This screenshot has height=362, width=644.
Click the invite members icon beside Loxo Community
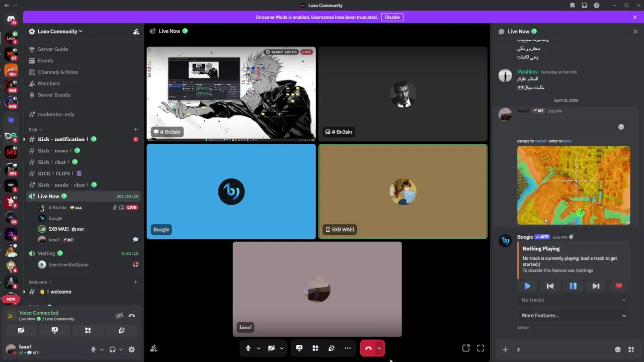point(136,32)
